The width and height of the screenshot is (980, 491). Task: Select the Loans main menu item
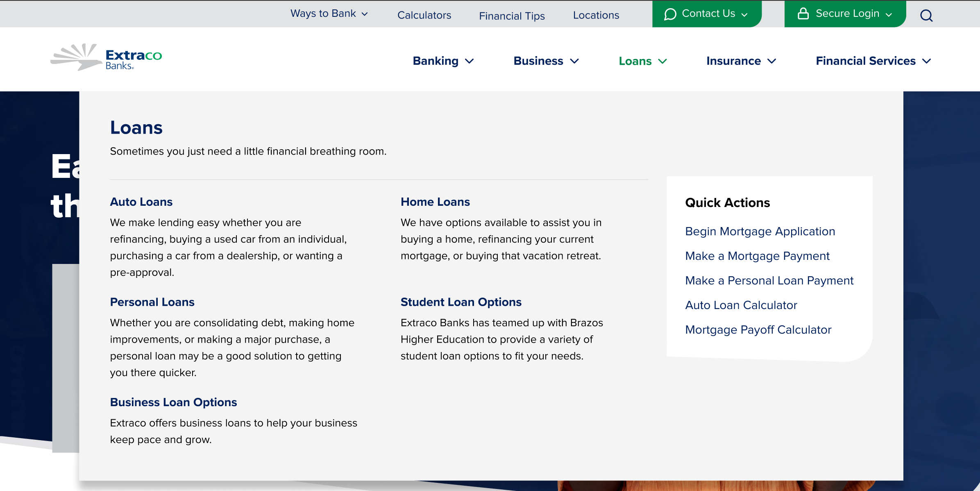point(635,61)
